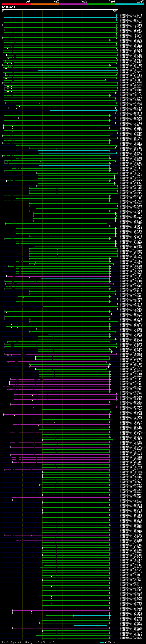Select hit label UniRef100_Q9FIR1
Screen dimensions: 146x644
tap(131, 321)
